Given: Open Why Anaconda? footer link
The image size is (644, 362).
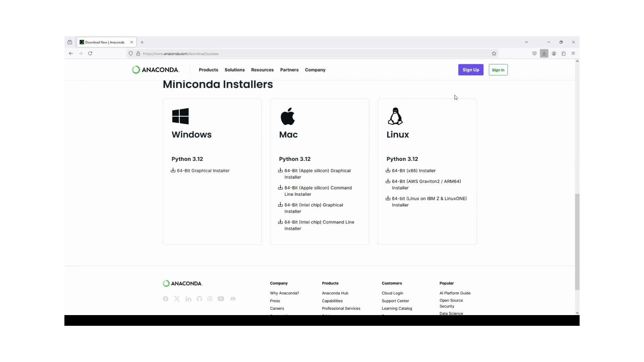Looking at the screenshot, I should (284, 293).
